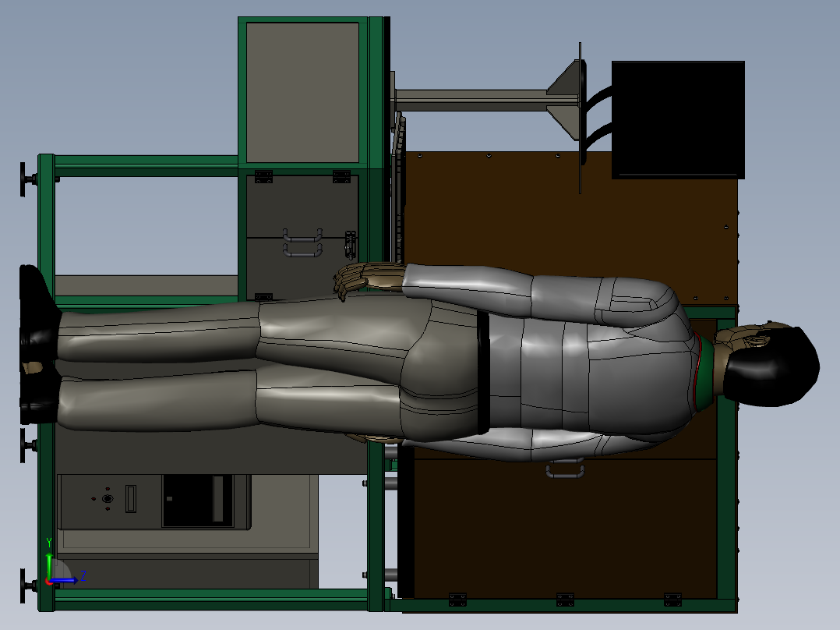Select the black monitor box
This screenshot has height=630, width=840.
click(x=678, y=119)
